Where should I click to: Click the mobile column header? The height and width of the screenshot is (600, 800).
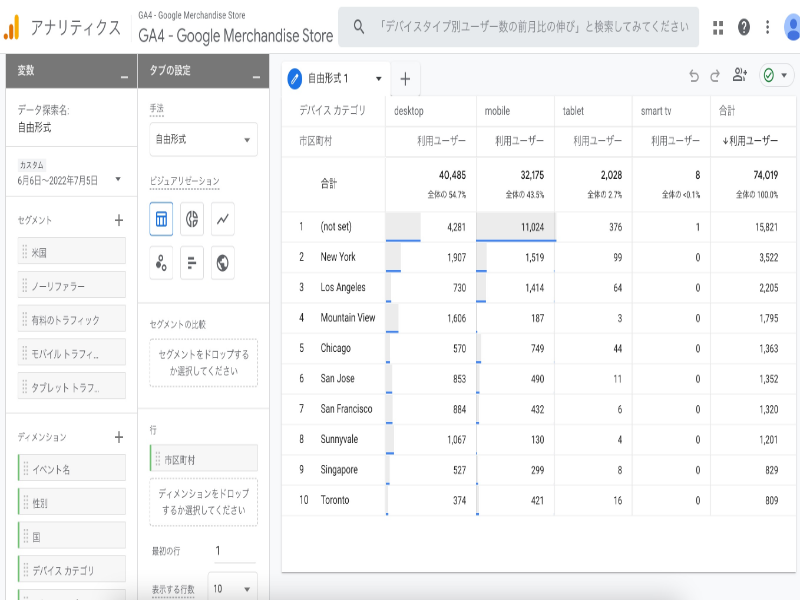[497, 111]
